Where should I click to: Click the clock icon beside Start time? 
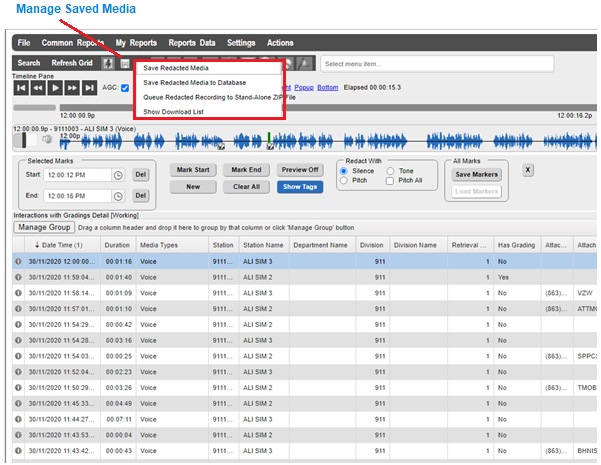[x=118, y=175]
